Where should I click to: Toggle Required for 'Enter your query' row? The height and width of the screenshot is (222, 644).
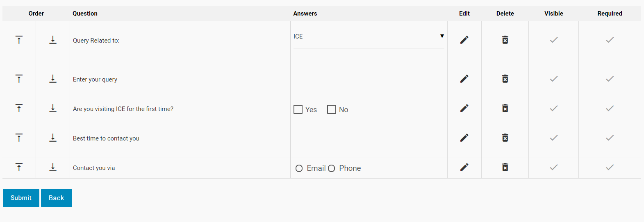pos(610,79)
